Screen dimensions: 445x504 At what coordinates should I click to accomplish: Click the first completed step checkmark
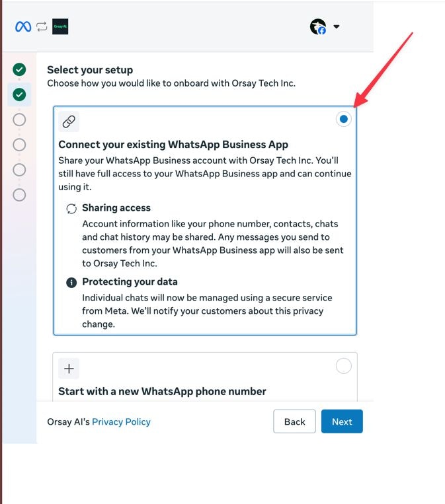click(19, 69)
